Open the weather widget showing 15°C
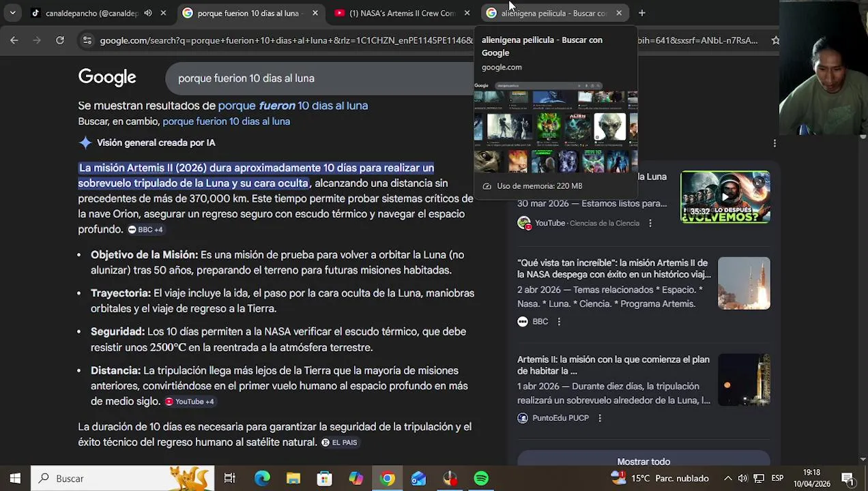Image resolution: width=868 pixels, height=491 pixels. pyautogui.click(x=659, y=478)
